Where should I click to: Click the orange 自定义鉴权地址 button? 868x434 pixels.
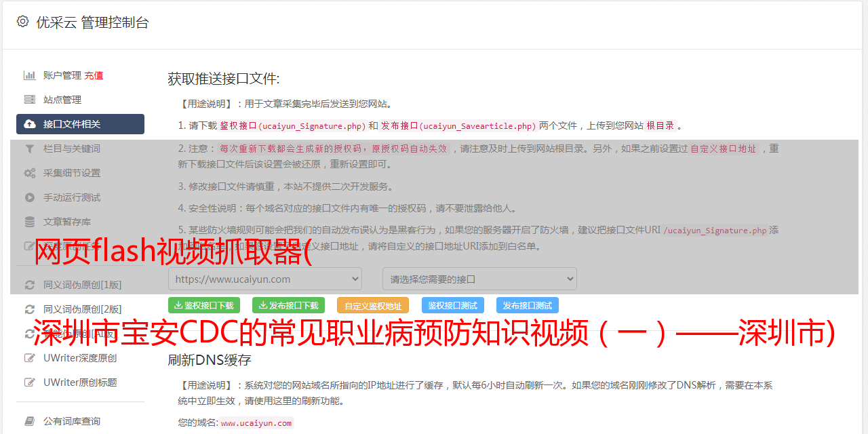[373, 305]
